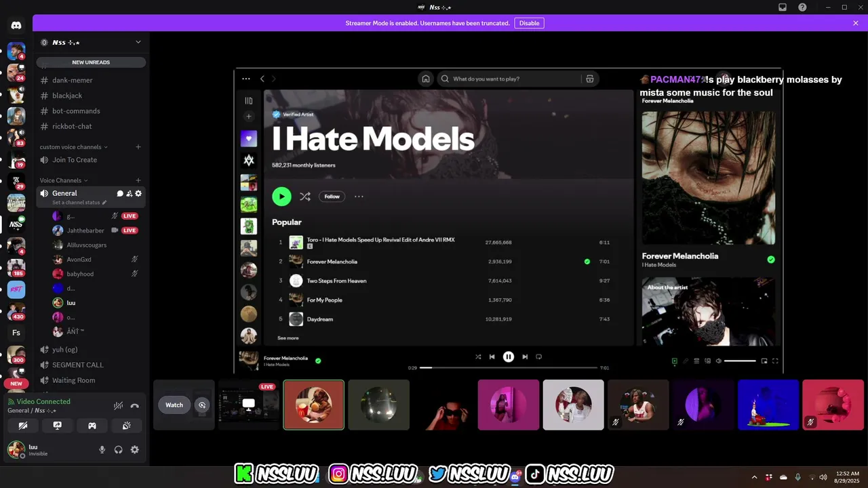
Task: Open the soundboard button
Action: (126, 426)
